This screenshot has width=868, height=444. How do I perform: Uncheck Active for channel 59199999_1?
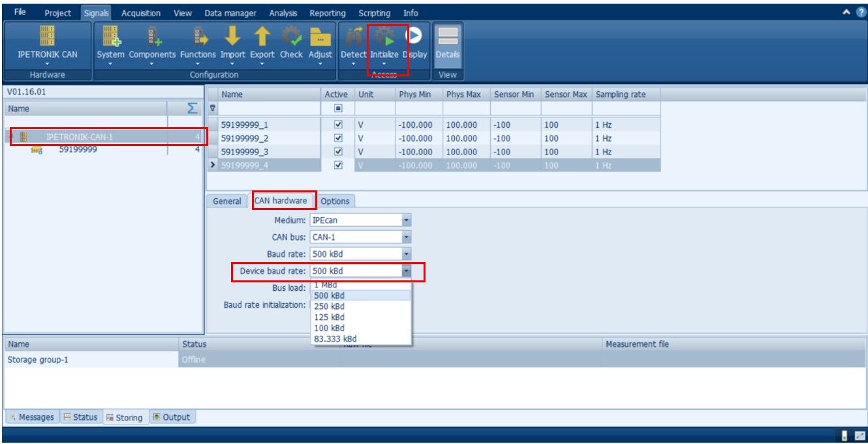[x=338, y=125]
